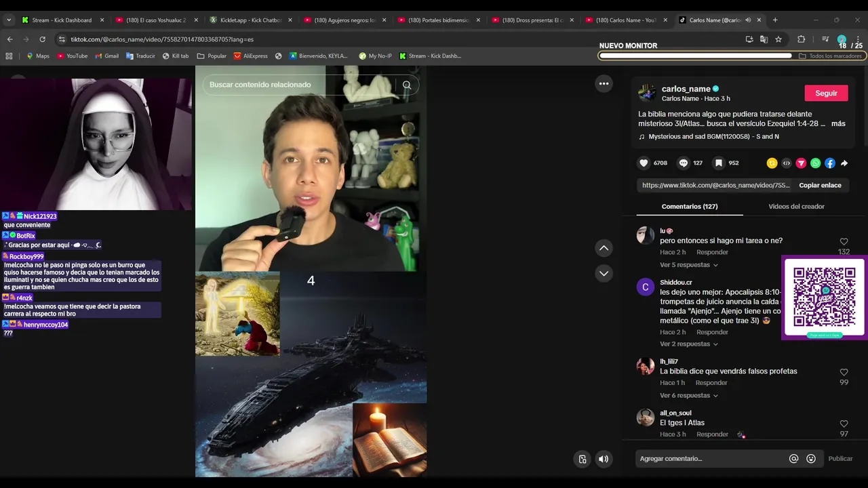Open the three-dot more options menu
868x488 pixels.
pos(604,83)
